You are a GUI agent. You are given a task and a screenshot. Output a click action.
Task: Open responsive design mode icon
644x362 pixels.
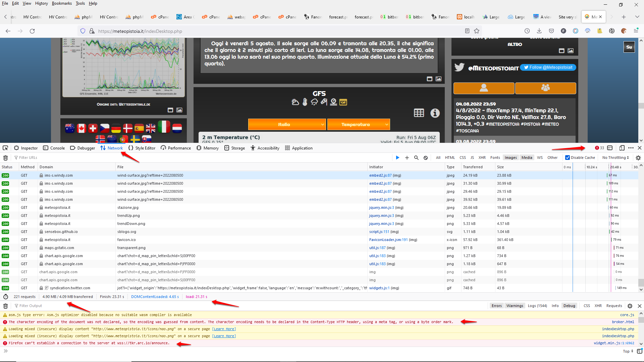pos(622,148)
